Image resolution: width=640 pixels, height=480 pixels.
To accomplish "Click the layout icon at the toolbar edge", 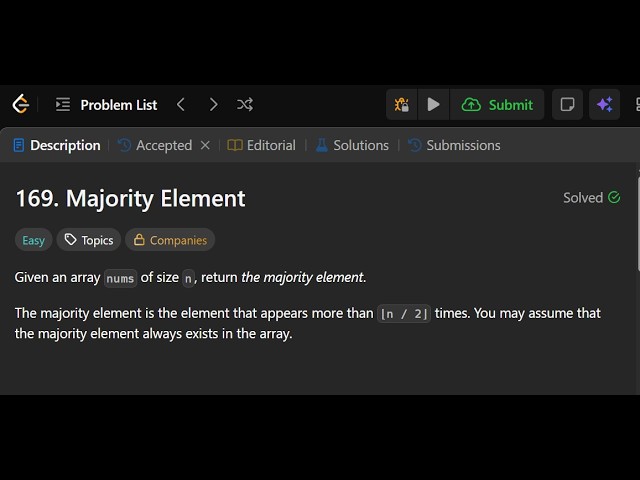I will pyautogui.click(x=638, y=104).
